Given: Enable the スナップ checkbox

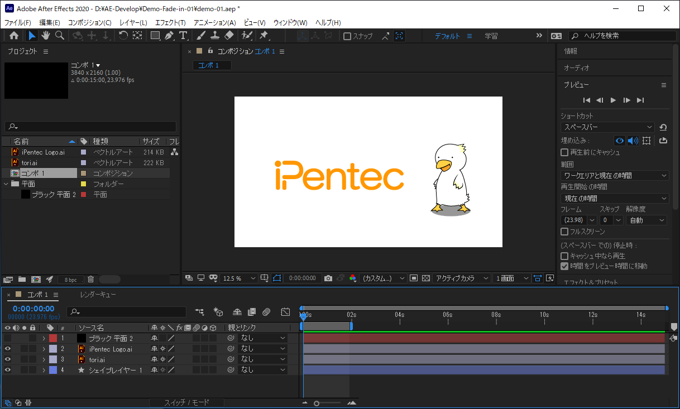Looking at the screenshot, I should 347,36.
